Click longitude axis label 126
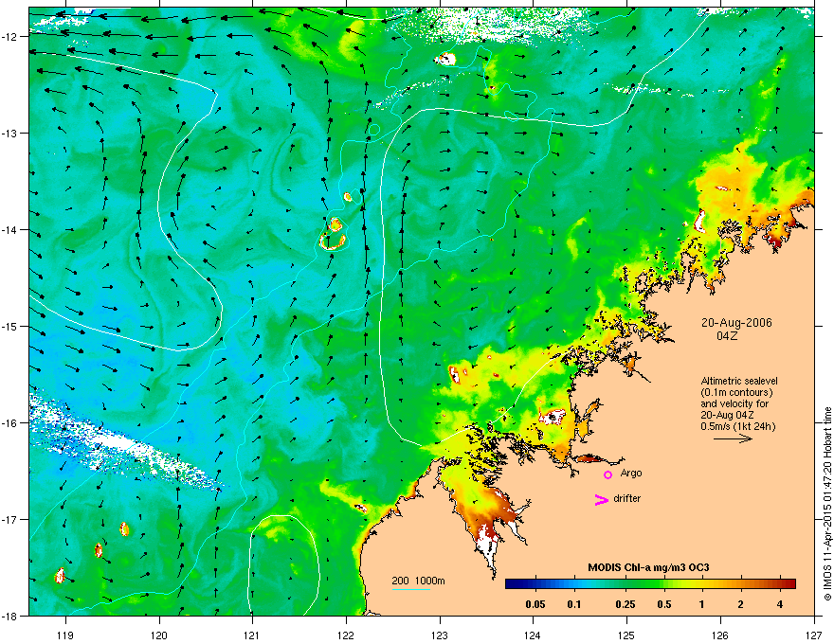 (720, 635)
